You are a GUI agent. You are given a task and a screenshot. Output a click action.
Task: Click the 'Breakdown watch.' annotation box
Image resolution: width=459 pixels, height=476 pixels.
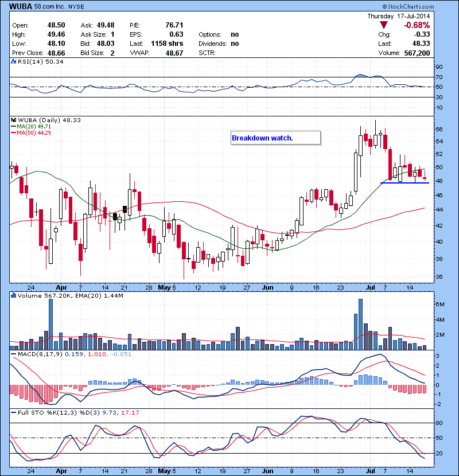[x=276, y=138]
